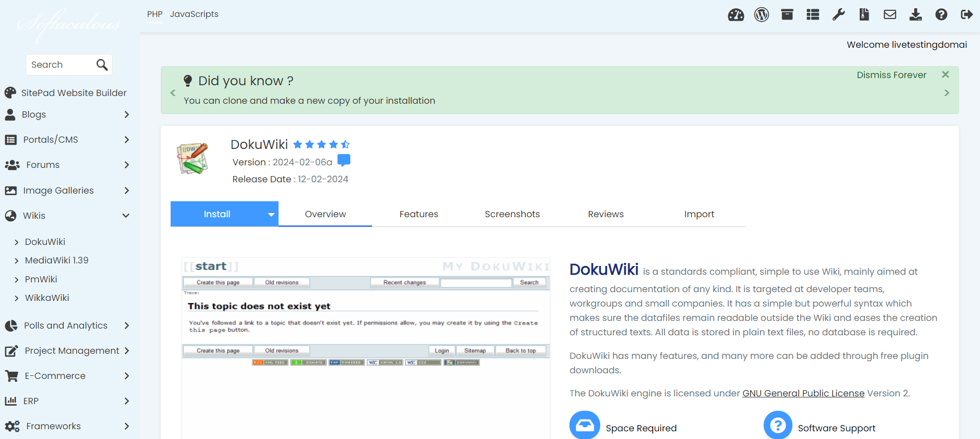This screenshot has height=439, width=980.
Task: Click the backups archive box icon
Action: point(787,14)
